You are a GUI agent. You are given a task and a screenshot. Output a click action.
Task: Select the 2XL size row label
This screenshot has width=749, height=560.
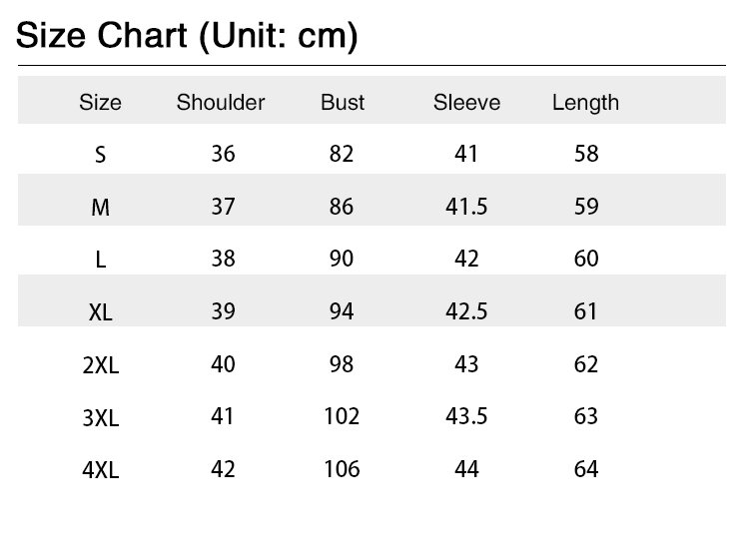click(x=100, y=365)
